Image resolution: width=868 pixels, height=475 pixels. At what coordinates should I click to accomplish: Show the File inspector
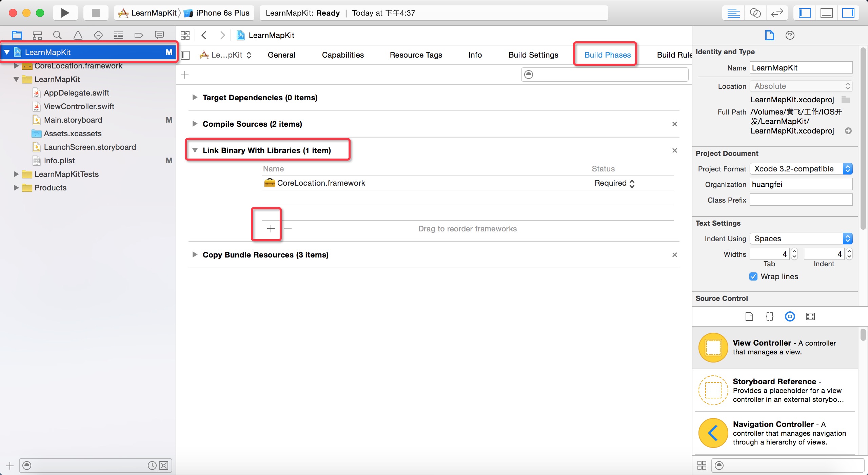coord(770,35)
